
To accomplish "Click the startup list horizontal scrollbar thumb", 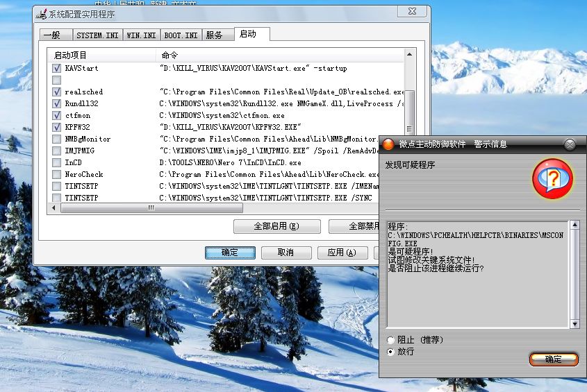I will pos(151,208).
